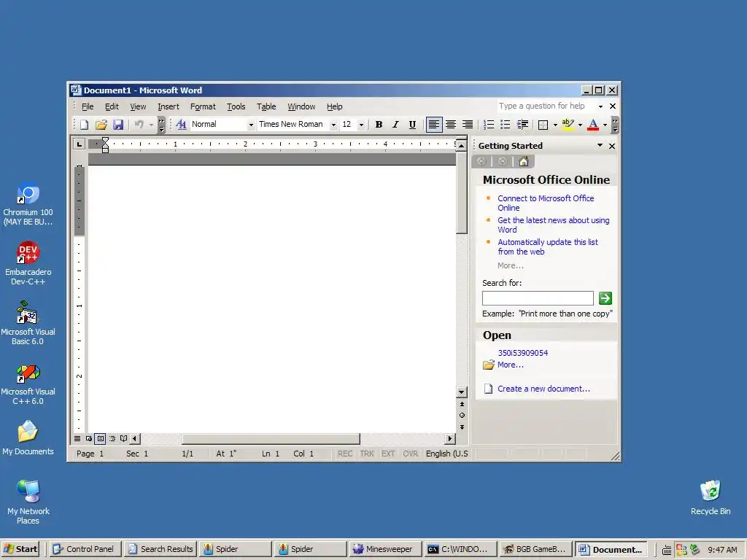Apply a numbered list
The width and height of the screenshot is (747, 560).
tap(489, 125)
